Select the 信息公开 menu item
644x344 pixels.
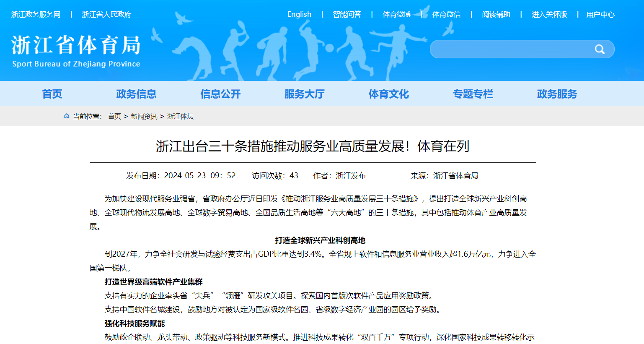click(220, 94)
